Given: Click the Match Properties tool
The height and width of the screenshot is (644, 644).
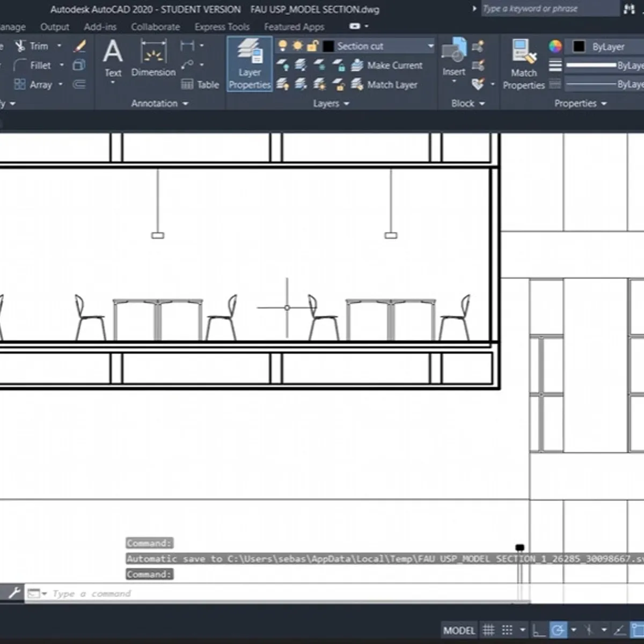Looking at the screenshot, I should [523, 63].
